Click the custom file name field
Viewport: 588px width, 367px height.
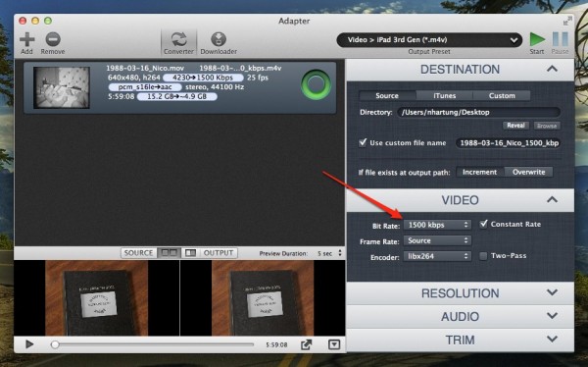click(x=508, y=143)
